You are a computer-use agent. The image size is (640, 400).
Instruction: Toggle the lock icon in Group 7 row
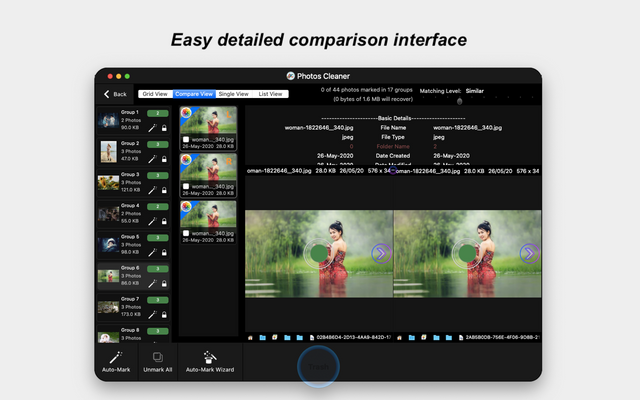[164, 315]
